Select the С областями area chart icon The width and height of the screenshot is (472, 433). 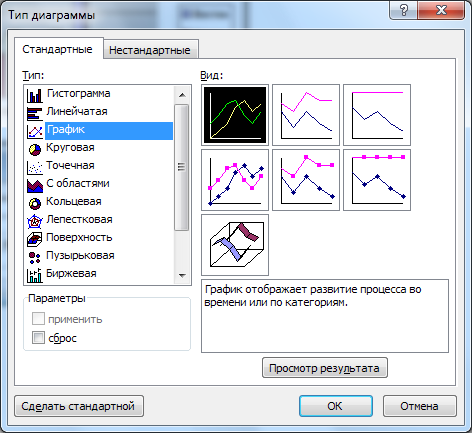[35, 185]
